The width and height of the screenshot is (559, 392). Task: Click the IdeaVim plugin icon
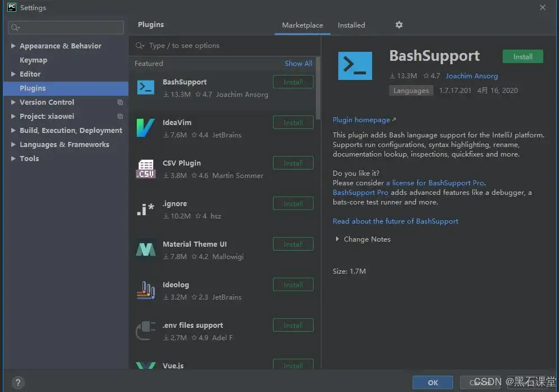[x=146, y=128]
